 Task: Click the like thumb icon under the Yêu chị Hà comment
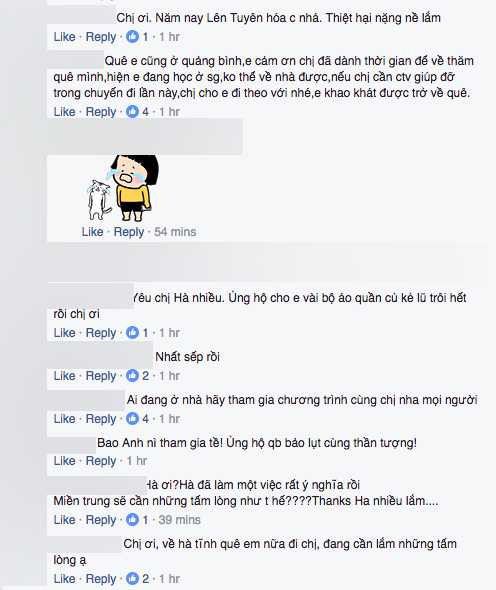[132, 332]
